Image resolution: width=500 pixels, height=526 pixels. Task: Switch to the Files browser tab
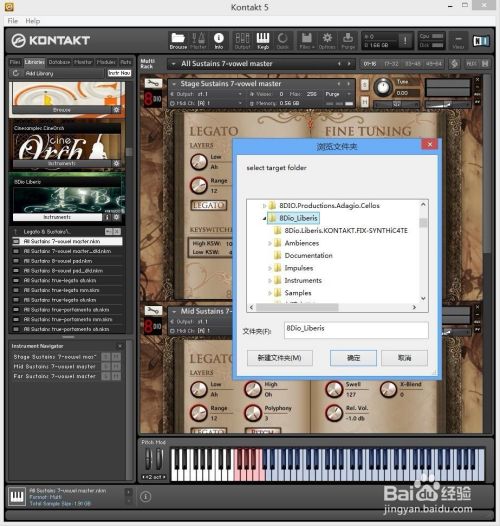[15, 62]
